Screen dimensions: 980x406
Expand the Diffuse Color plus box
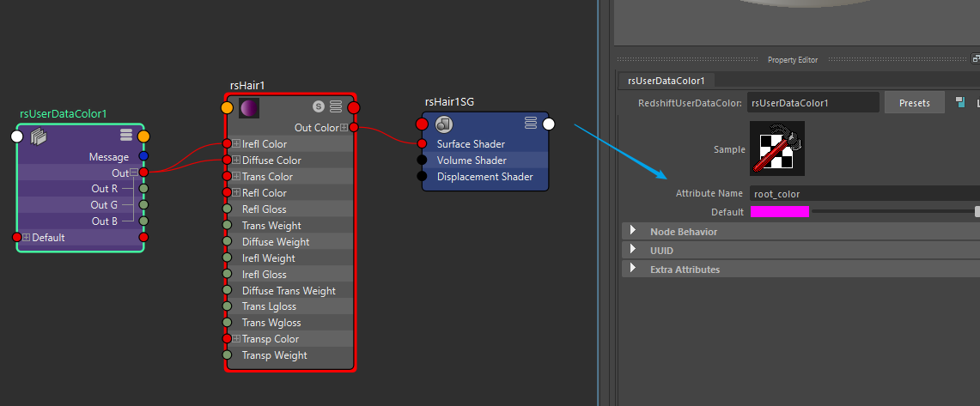236,160
